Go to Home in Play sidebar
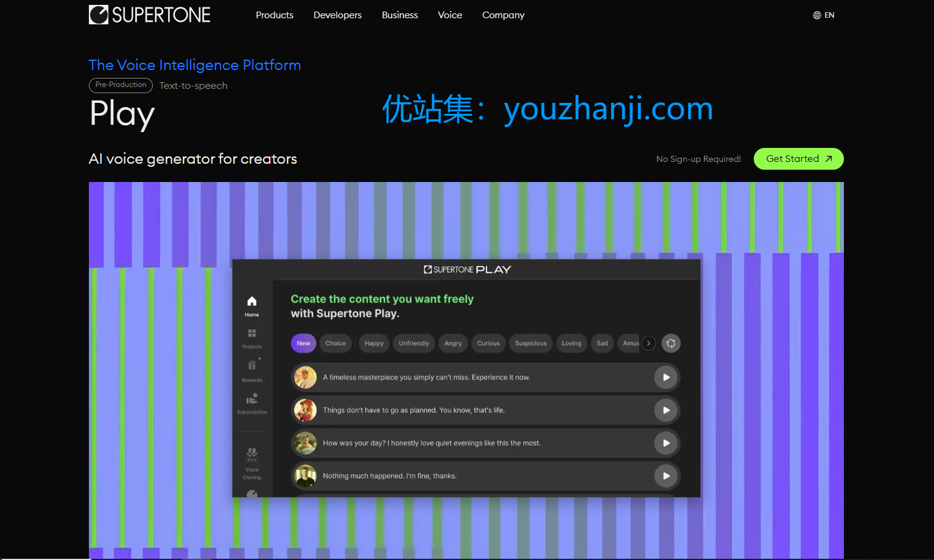The image size is (934, 560). [252, 306]
